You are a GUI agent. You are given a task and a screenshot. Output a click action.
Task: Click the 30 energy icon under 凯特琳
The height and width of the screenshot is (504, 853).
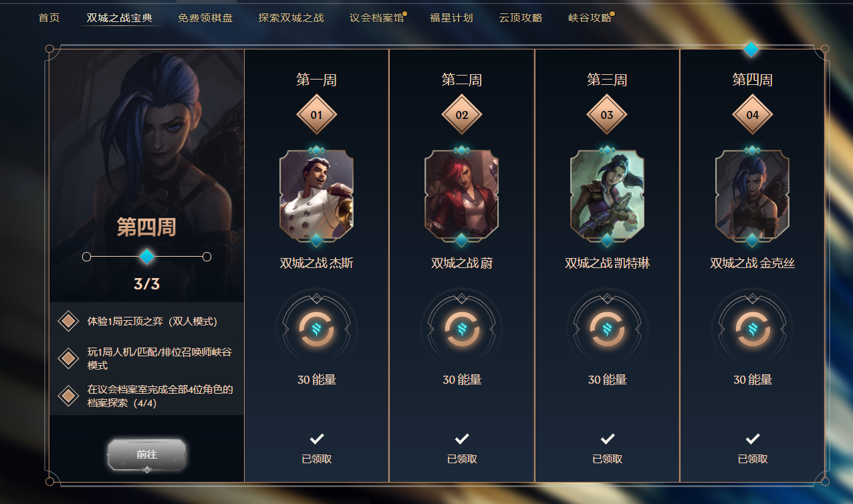(x=607, y=329)
